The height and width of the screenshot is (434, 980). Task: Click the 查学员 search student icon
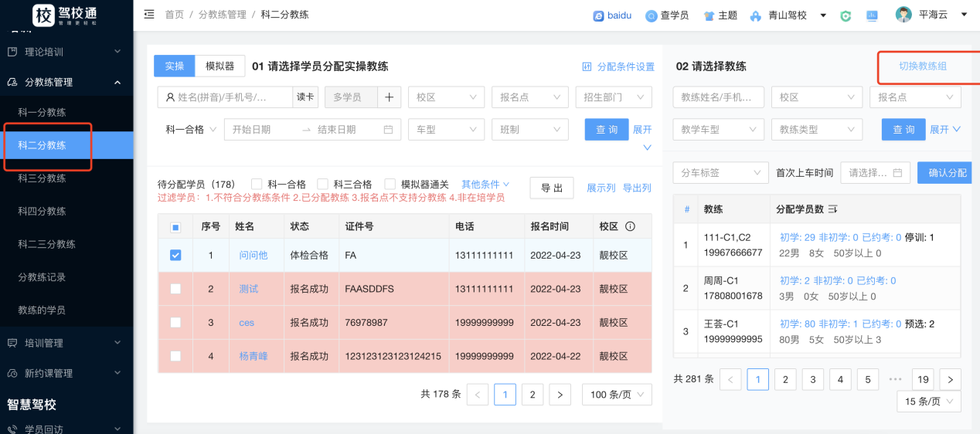652,15
